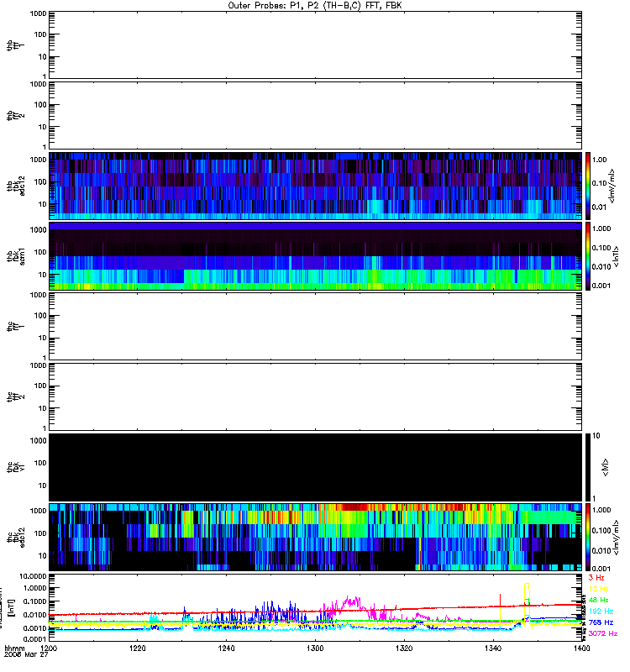630x672 pixels.
Task: Click the 'thb fbk scm1' panel label
Action: 15,256
